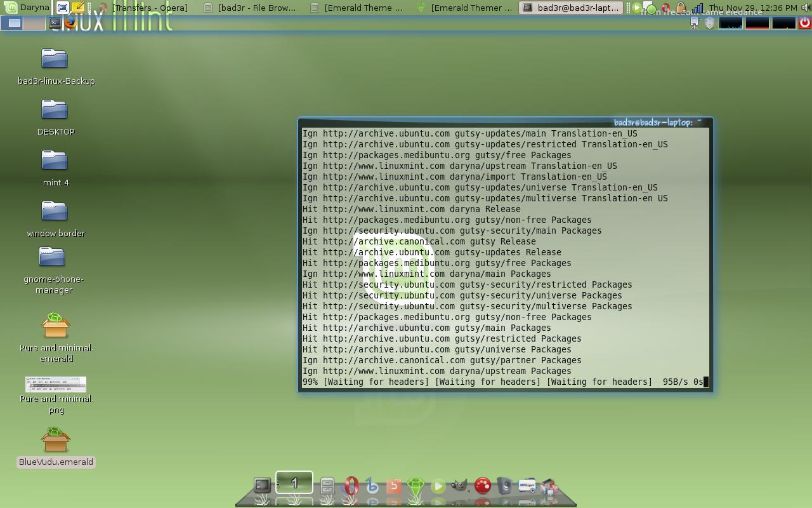Open the Pure and minimal.png thumbnail
Image resolution: width=812 pixels, height=508 pixels.
click(x=55, y=384)
